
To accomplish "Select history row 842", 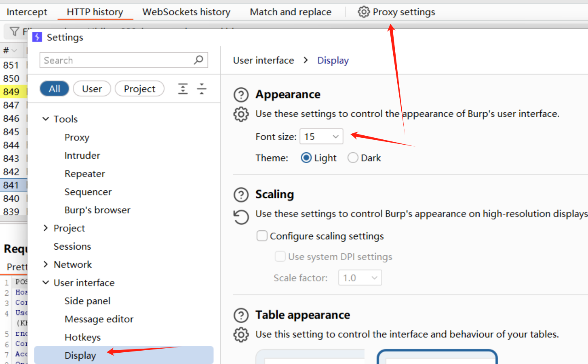I will (x=13, y=172).
